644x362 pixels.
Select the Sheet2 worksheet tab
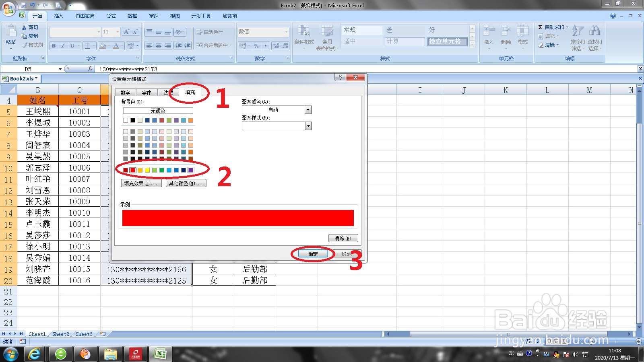60,334
